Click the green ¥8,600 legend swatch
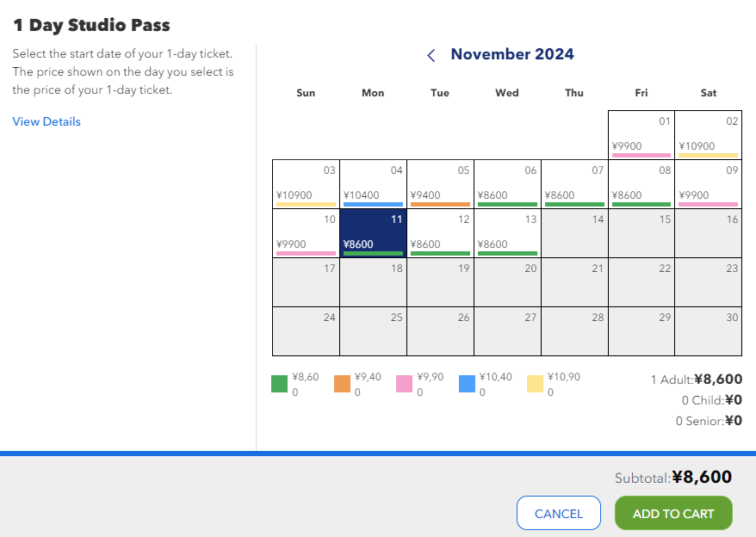 (x=279, y=384)
